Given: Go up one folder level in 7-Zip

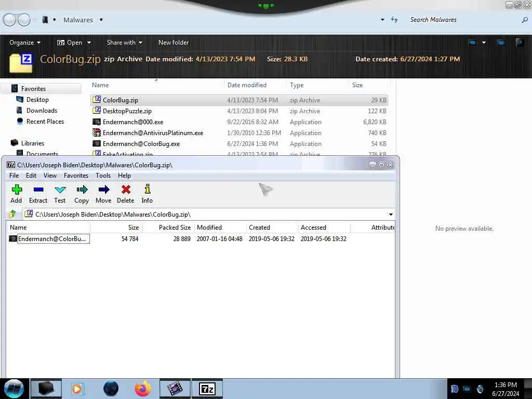Looking at the screenshot, I should pos(12,214).
